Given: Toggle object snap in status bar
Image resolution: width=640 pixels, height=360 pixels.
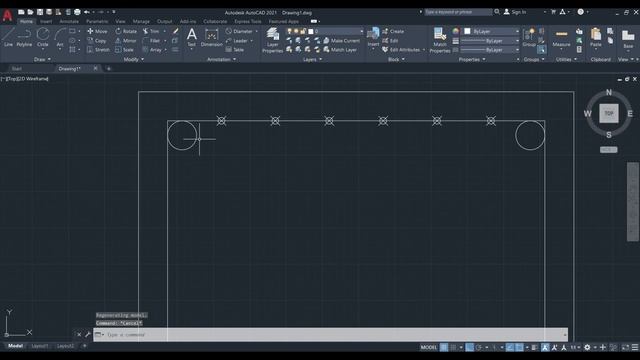Looking at the screenshot, I should (519, 347).
